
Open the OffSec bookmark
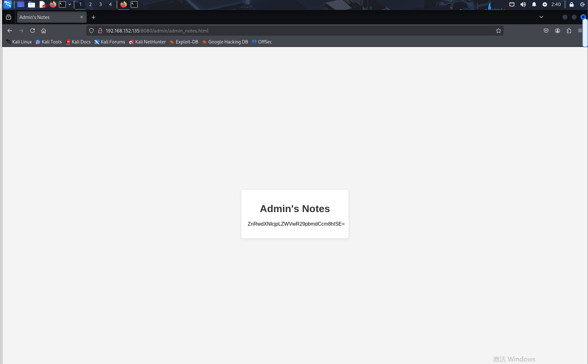coord(262,42)
